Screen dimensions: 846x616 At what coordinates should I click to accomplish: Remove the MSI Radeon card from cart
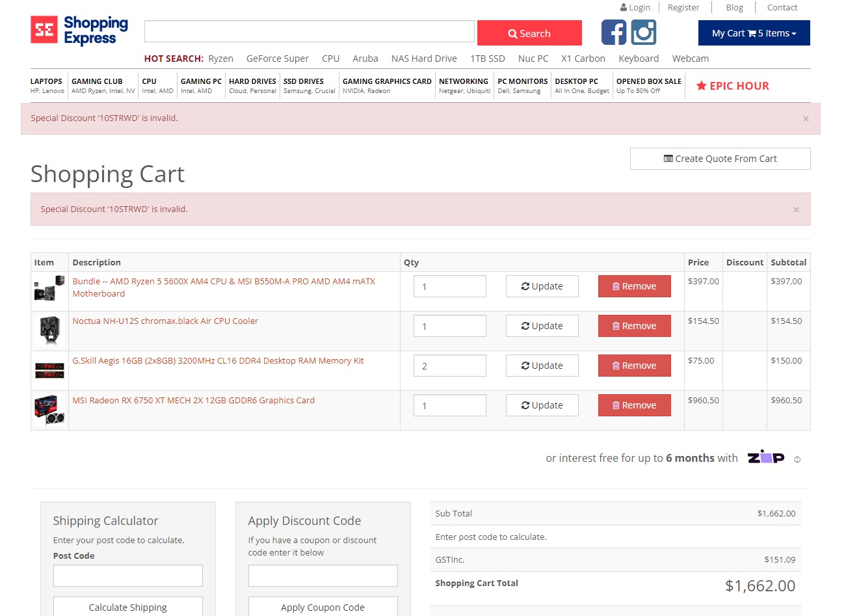point(635,405)
